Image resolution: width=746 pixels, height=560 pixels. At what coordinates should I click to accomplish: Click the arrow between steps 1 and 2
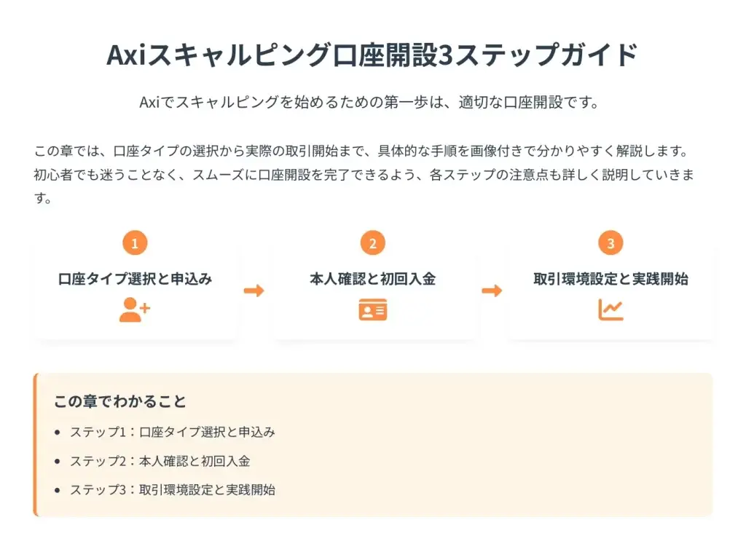[254, 291]
